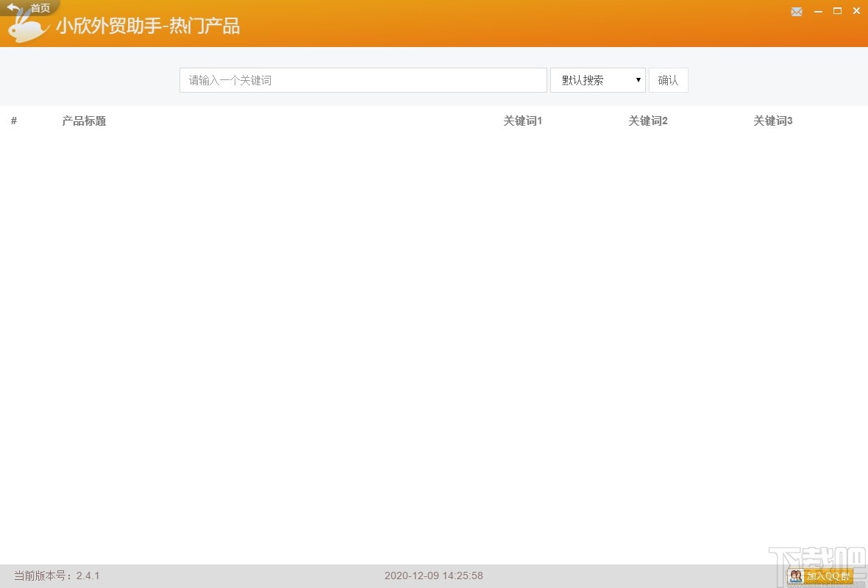Click the # column header

[x=13, y=121]
